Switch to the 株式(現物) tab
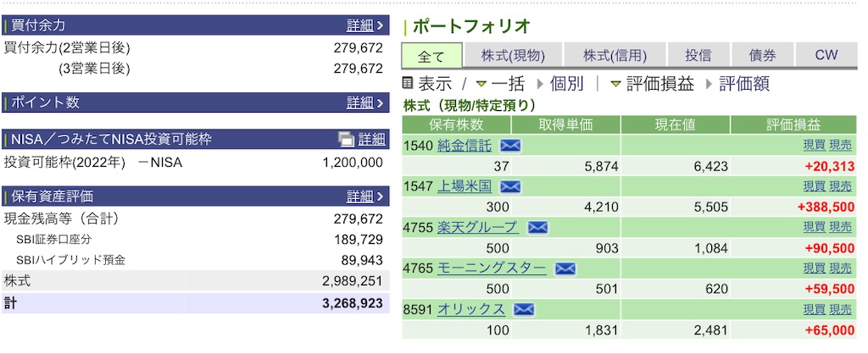The image size is (868, 354). point(513,55)
